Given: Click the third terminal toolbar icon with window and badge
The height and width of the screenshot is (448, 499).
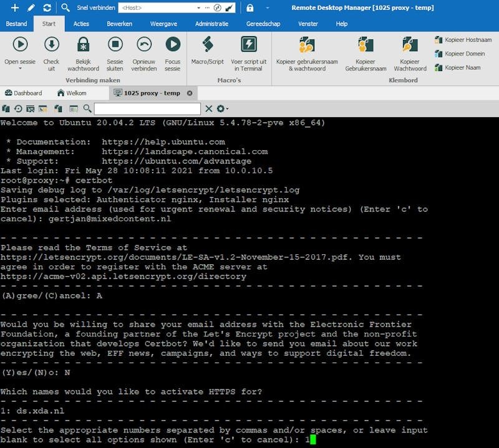Looking at the screenshot, I should coord(30,109).
